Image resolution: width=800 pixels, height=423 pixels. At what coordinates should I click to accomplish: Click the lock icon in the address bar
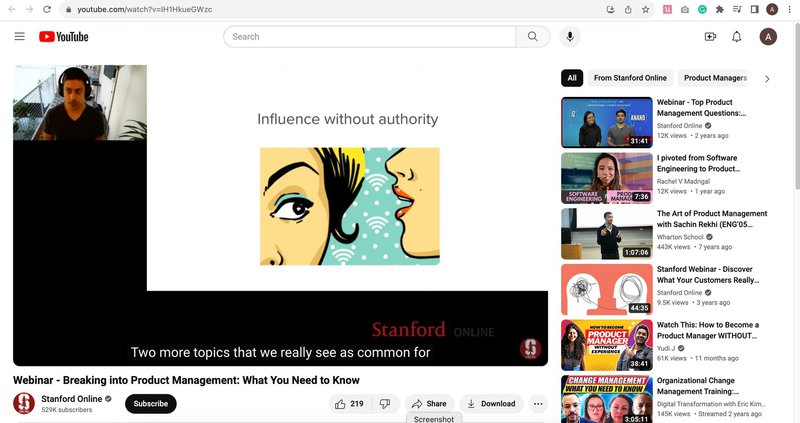coord(68,9)
